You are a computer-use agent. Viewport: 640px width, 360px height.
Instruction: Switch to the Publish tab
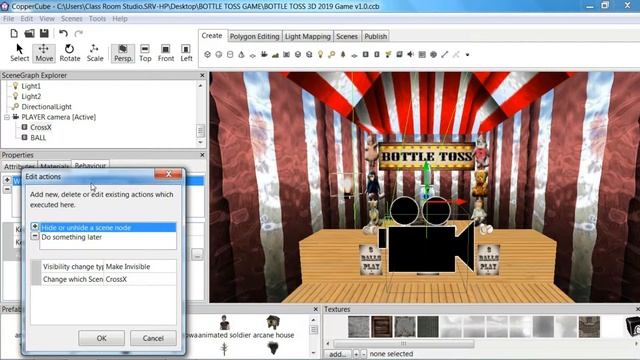376,36
